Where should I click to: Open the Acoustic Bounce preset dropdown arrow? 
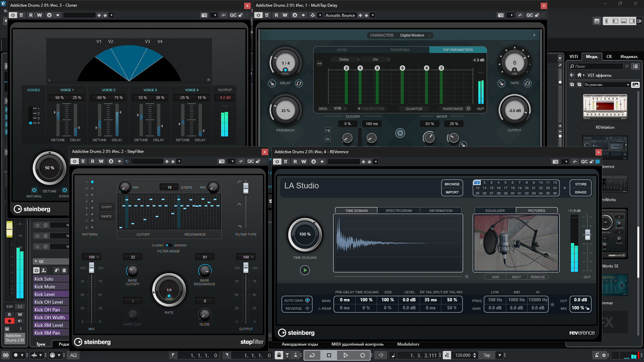(373, 15)
